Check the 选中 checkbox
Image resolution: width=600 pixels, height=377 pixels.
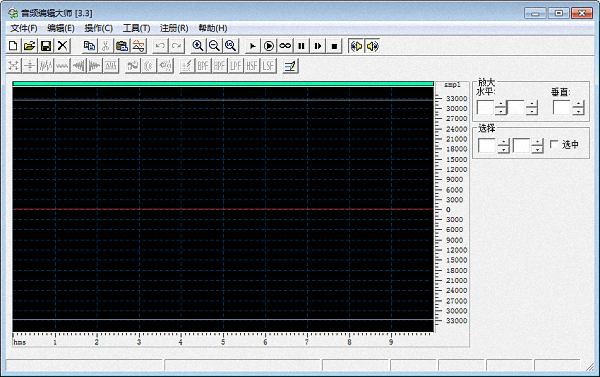point(554,144)
